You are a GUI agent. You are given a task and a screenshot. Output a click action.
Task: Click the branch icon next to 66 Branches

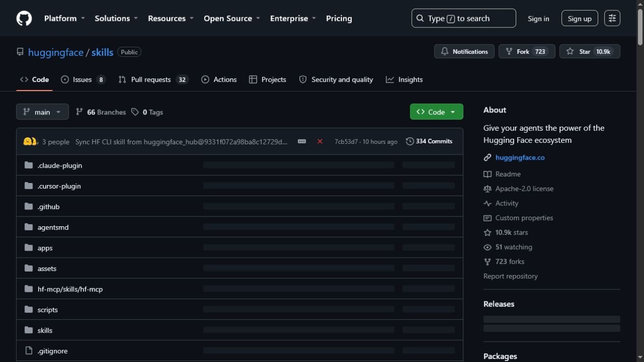[x=79, y=112]
